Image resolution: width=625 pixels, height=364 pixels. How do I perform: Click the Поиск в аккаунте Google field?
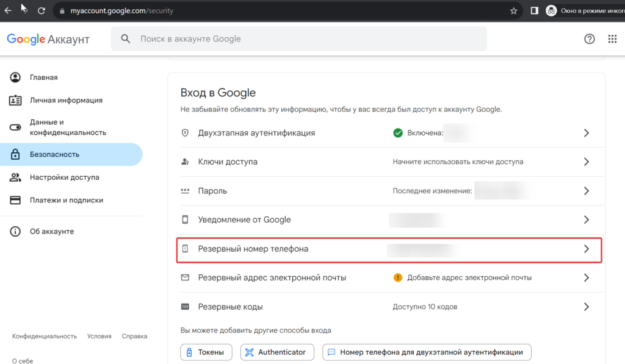tap(299, 38)
